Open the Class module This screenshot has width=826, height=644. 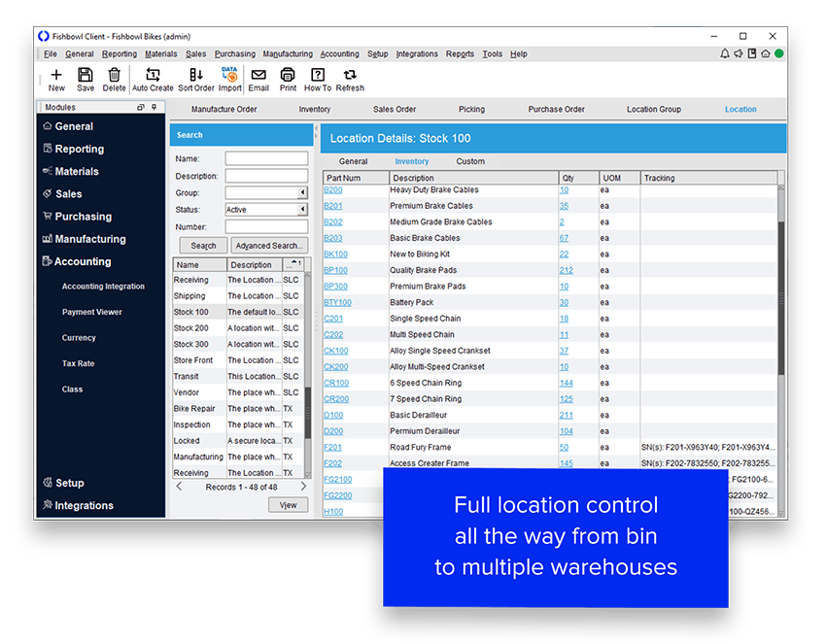coord(72,390)
